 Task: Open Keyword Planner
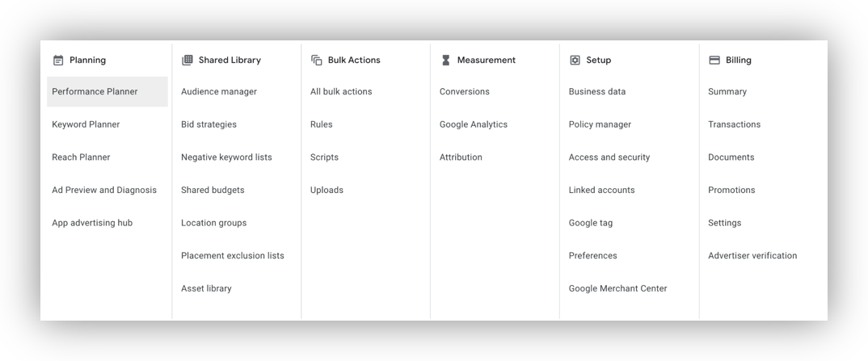tap(86, 125)
